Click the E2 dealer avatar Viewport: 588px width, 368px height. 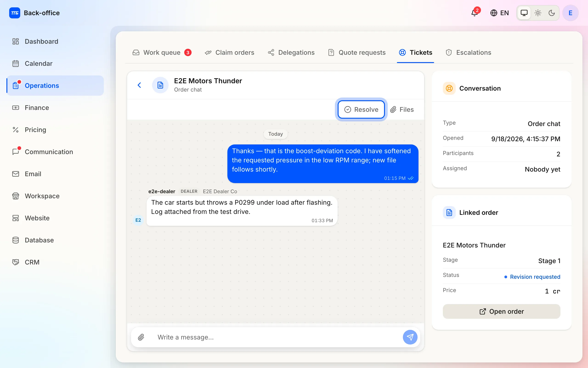(138, 220)
